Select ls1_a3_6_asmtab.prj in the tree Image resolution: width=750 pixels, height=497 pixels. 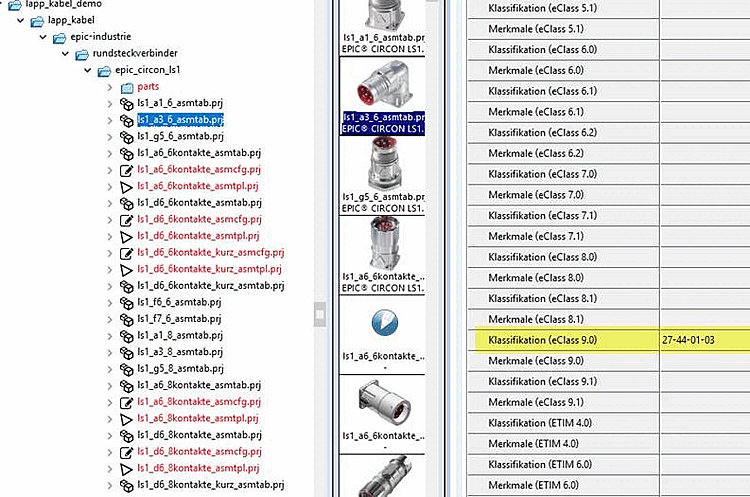click(180, 120)
